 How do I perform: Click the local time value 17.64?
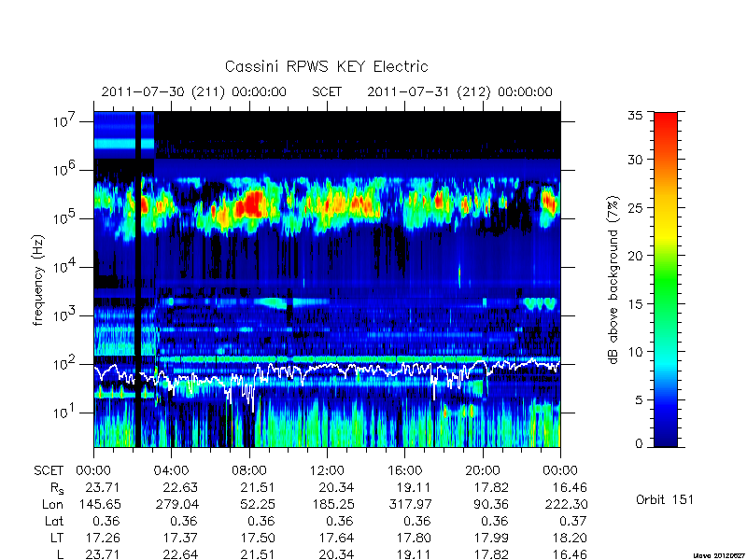336,539
